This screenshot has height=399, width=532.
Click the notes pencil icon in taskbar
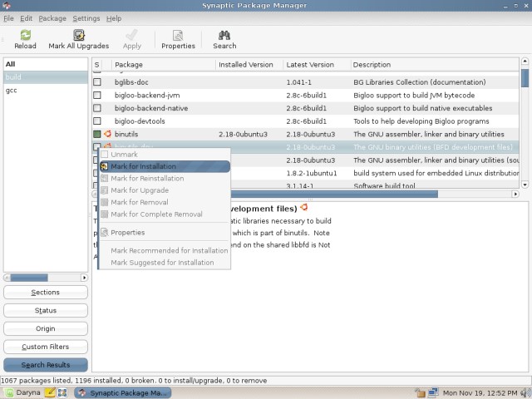point(50,392)
